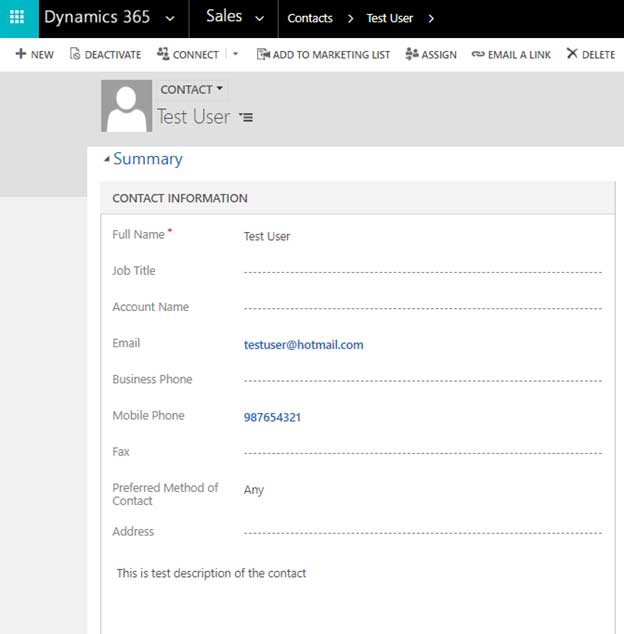Click the Assign users icon
This screenshot has height=634, width=624.
pyautogui.click(x=412, y=54)
